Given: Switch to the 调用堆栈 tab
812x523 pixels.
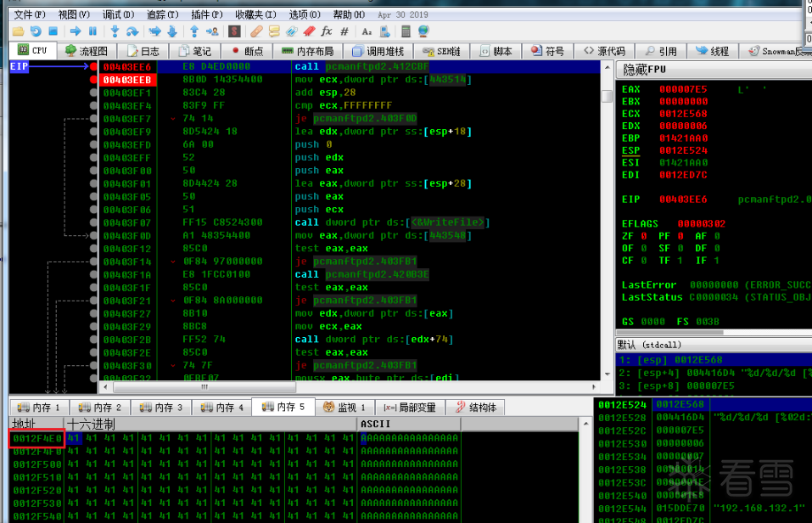Looking at the screenshot, I should click(378, 51).
